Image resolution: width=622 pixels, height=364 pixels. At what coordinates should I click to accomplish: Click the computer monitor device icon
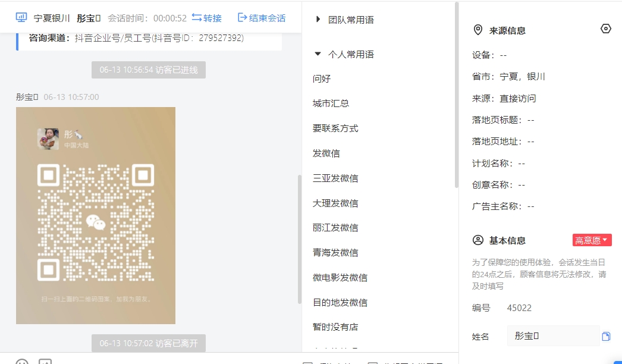21,17
